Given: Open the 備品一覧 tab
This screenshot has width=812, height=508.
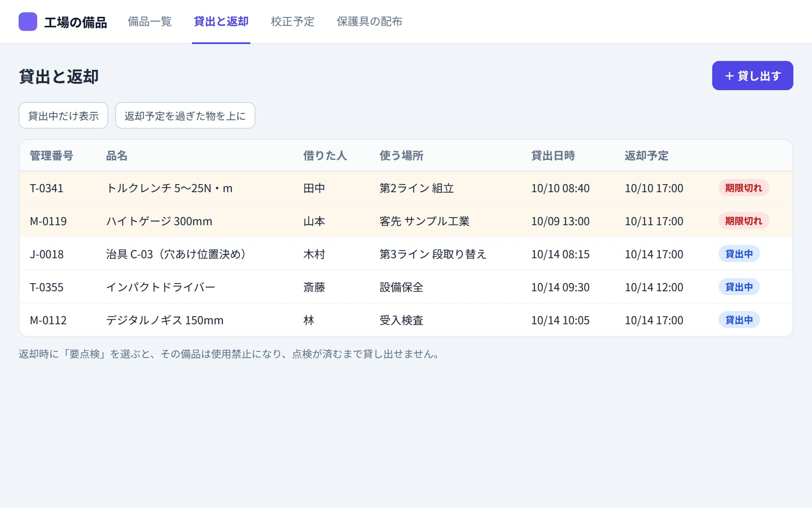Looking at the screenshot, I should [150, 22].
